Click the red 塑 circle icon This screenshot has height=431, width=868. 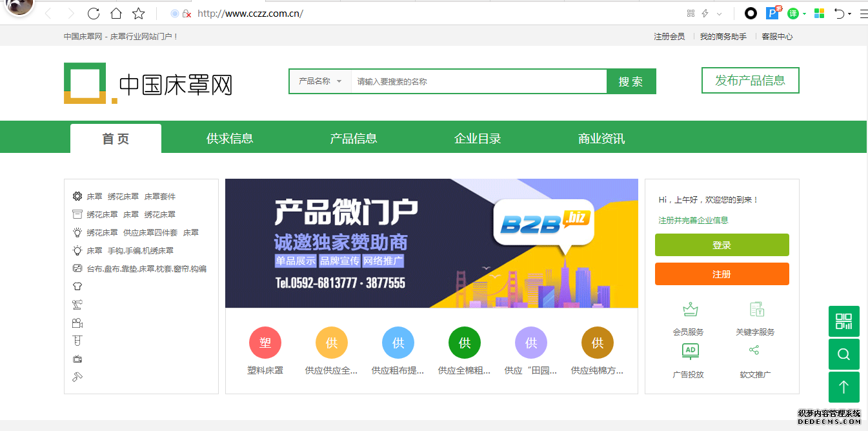(x=265, y=343)
